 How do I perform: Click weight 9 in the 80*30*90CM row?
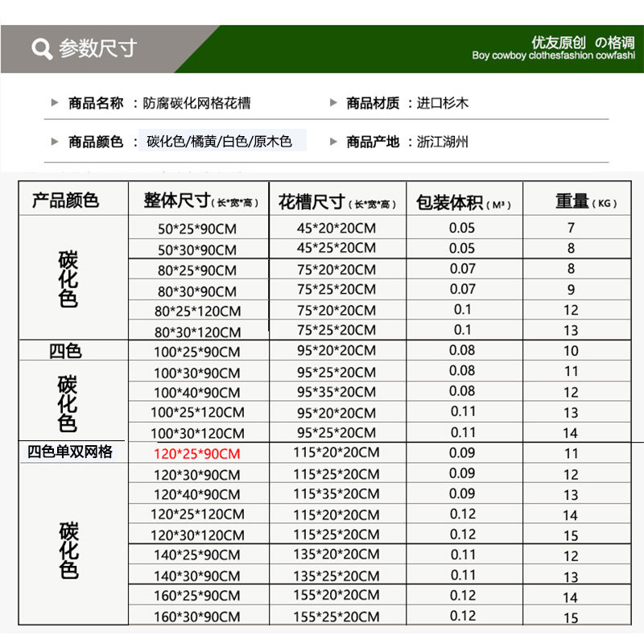point(571,290)
